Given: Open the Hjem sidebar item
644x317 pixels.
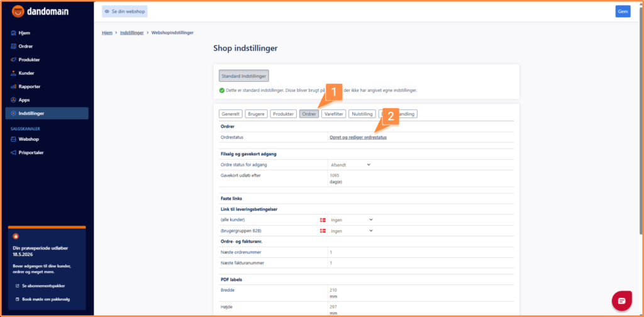Looking at the screenshot, I should (x=25, y=33).
